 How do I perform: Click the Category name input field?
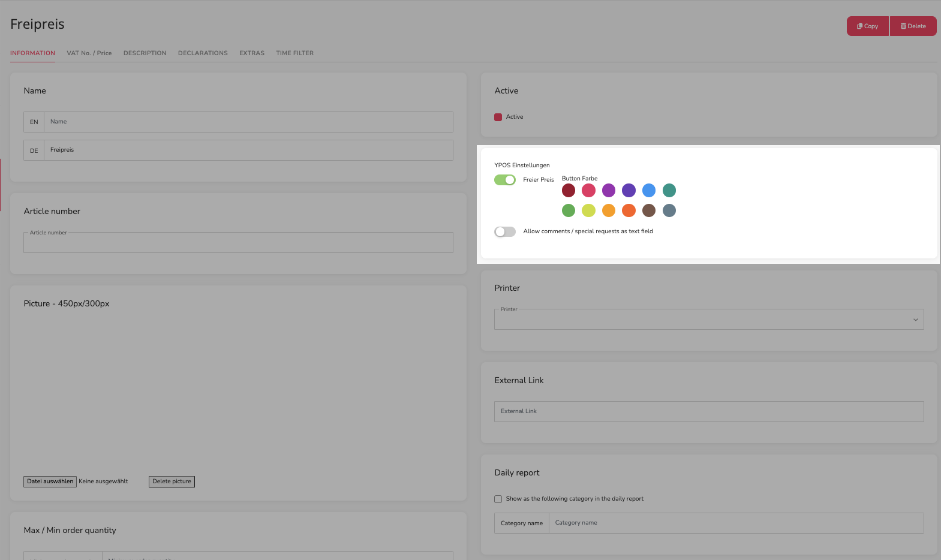click(x=736, y=523)
